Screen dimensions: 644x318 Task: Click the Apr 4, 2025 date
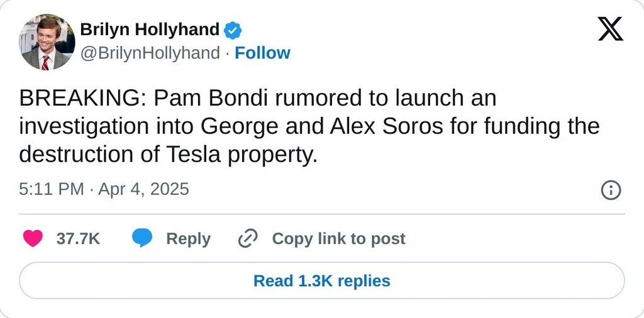[145, 189]
